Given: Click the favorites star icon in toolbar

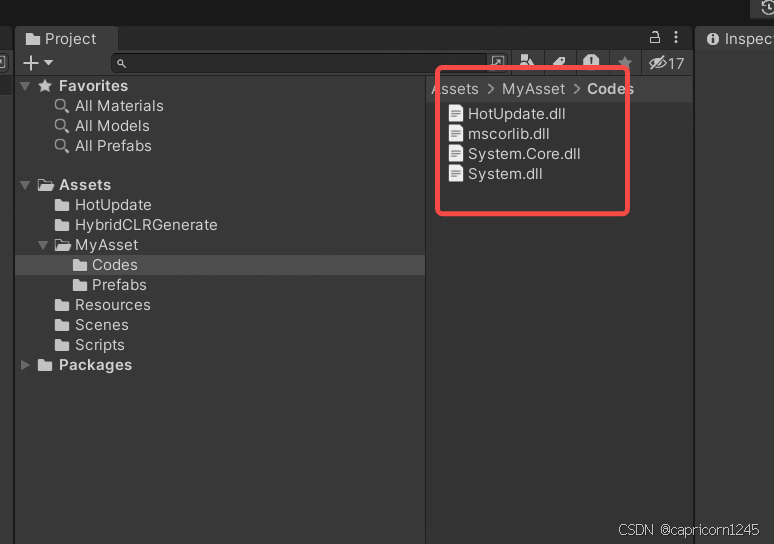Looking at the screenshot, I should click(624, 63).
